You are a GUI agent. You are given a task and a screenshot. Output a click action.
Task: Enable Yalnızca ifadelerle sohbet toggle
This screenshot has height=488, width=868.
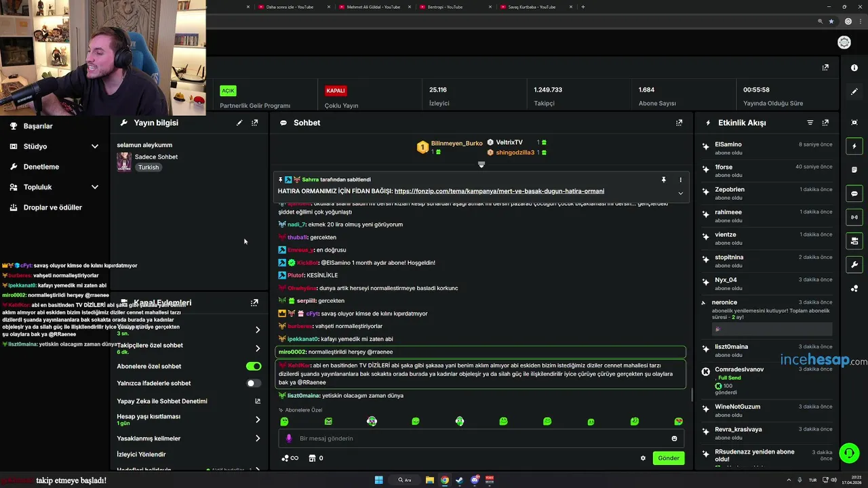[254, 383]
